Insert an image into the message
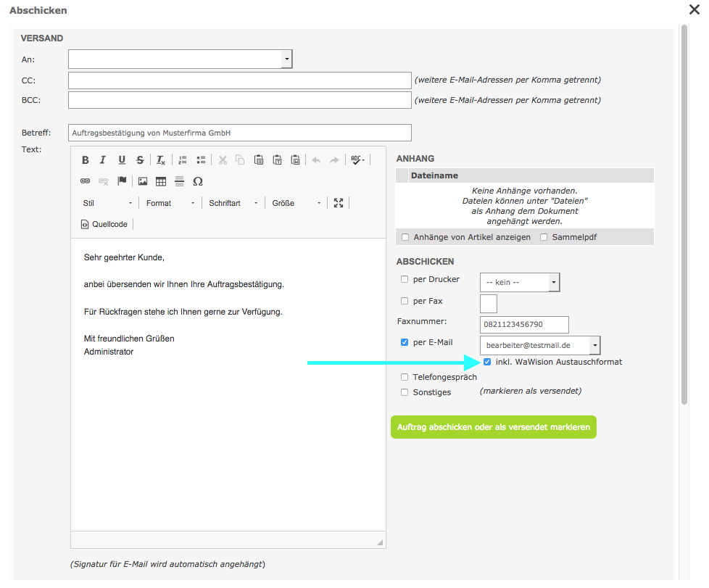The width and height of the screenshot is (709, 588). (x=143, y=181)
